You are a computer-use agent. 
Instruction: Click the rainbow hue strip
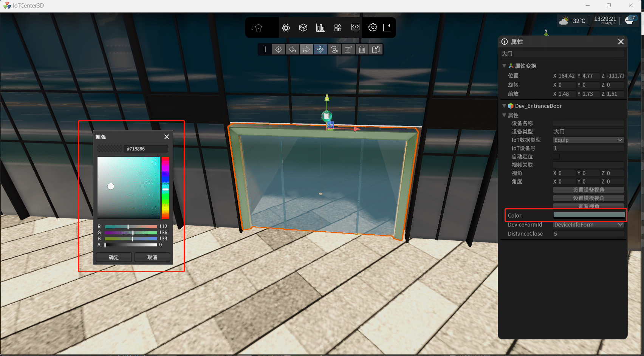pyautogui.click(x=165, y=188)
